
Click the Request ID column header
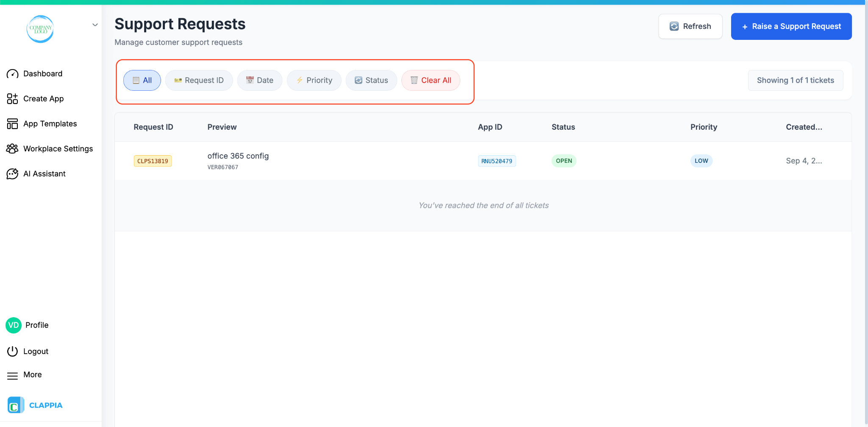pos(153,127)
